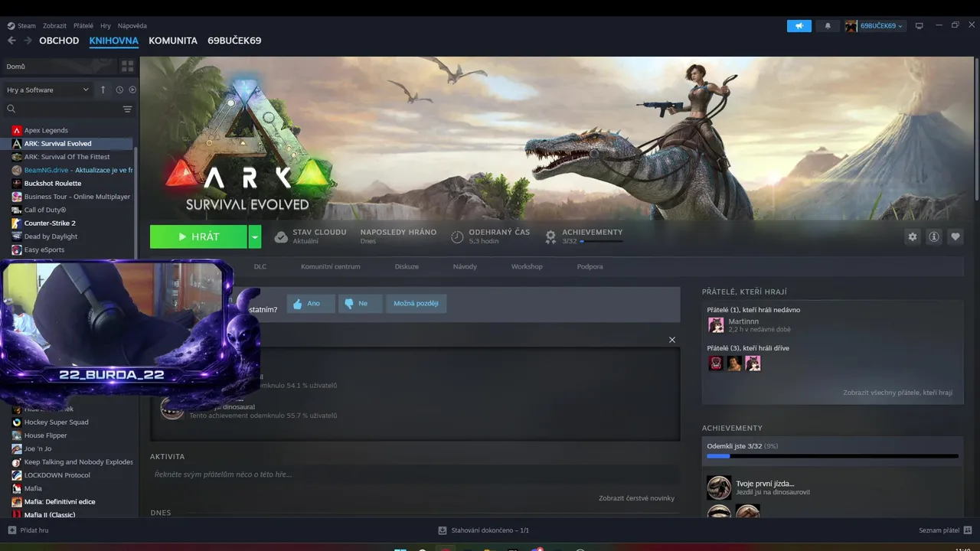Click Stahování dokončeno downloads status
This screenshot has height=551, width=980.
[483, 530]
